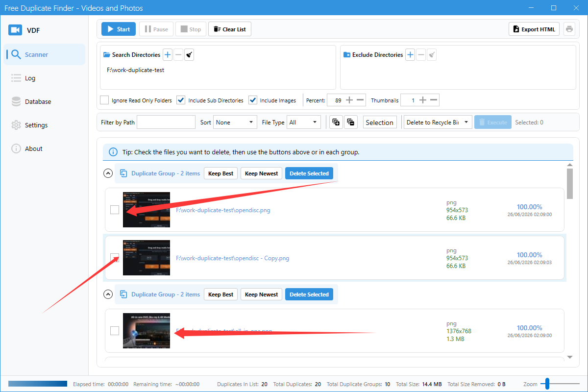Clear search directories with broom icon
Viewport: 588px width, 392px height.
(x=189, y=55)
